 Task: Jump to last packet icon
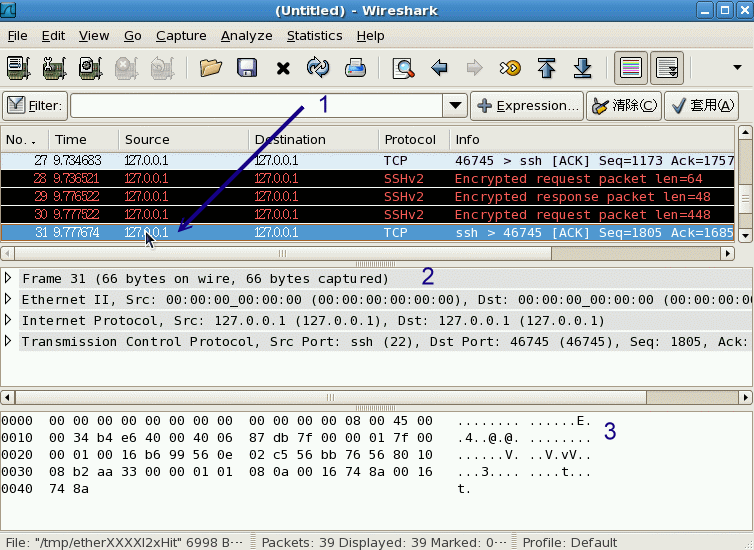click(x=582, y=68)
